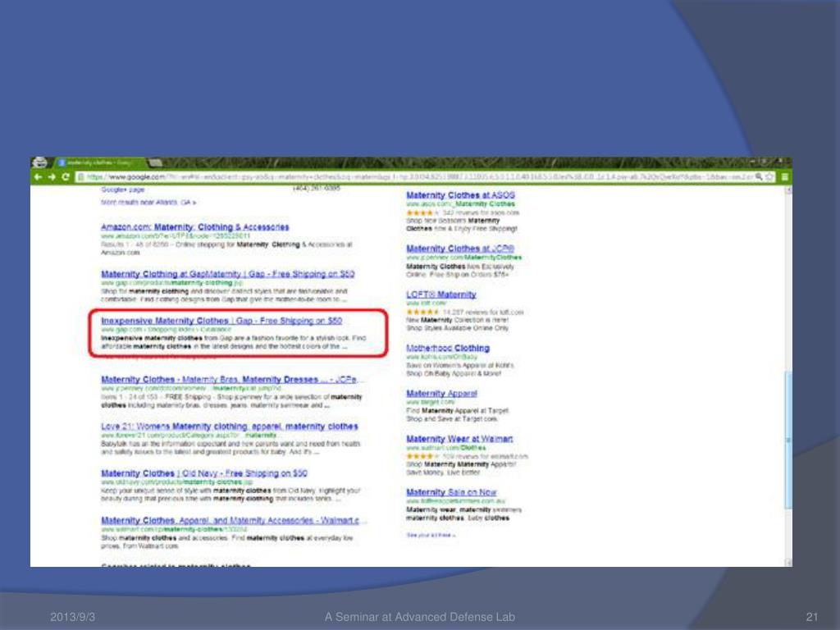Open Maternity Clothing at GapMaternity result
Image resolution: width=840 pixels, height=630 pixels.
(228, 274)
